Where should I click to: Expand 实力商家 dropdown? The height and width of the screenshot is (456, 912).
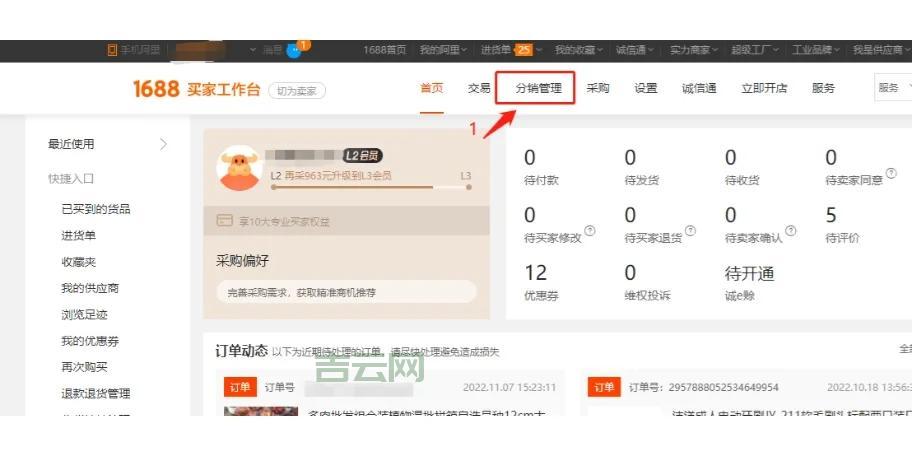pos(715,51)
